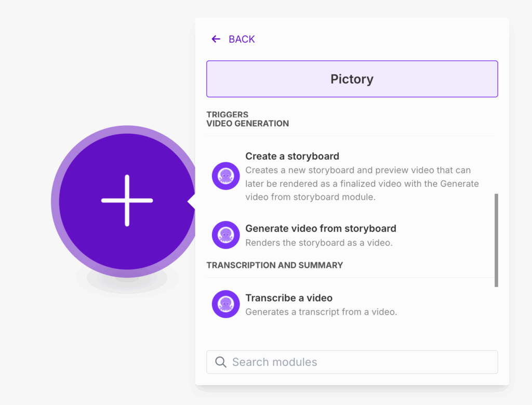Click the magnifying glass search icon

pos(221,362)
